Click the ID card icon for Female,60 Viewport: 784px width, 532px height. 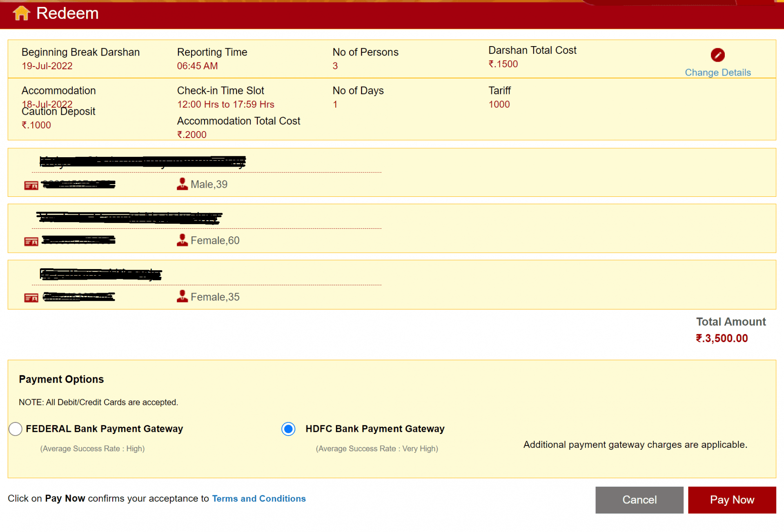point(31,242)
